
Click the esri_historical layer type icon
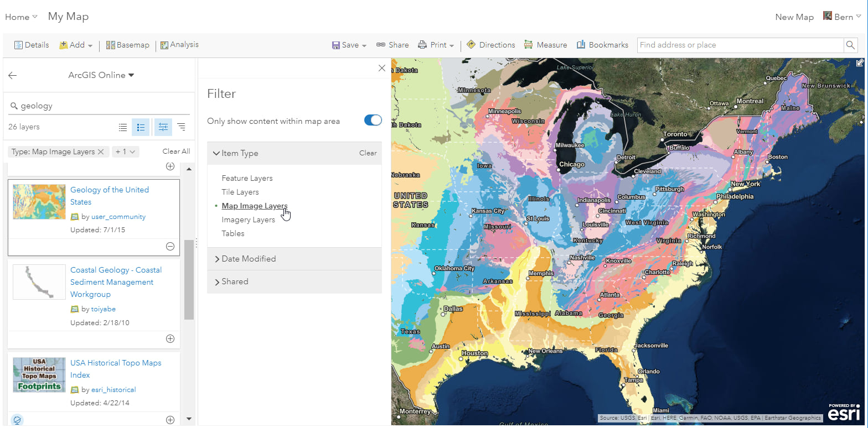tap(75, 390)
